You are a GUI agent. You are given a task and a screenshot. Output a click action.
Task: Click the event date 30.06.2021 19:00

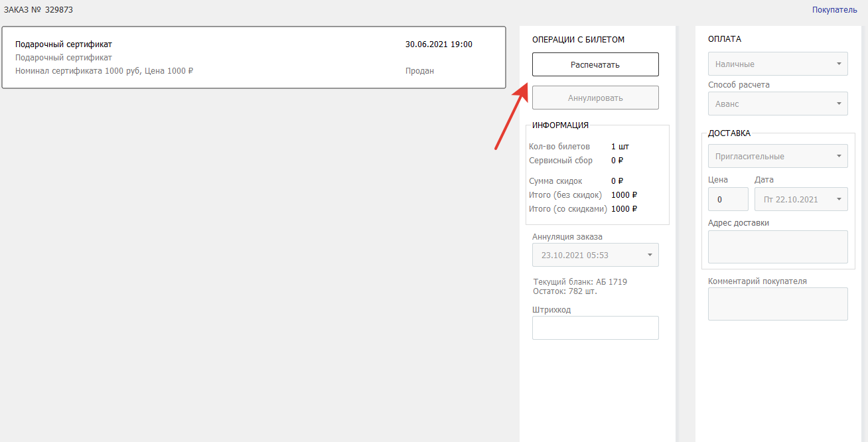click(x=439, y=44)
